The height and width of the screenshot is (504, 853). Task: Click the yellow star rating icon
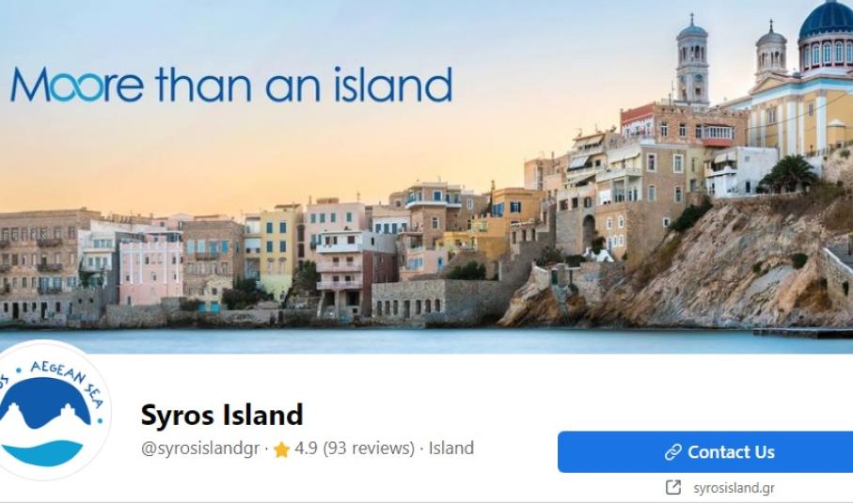coord(281,449)
